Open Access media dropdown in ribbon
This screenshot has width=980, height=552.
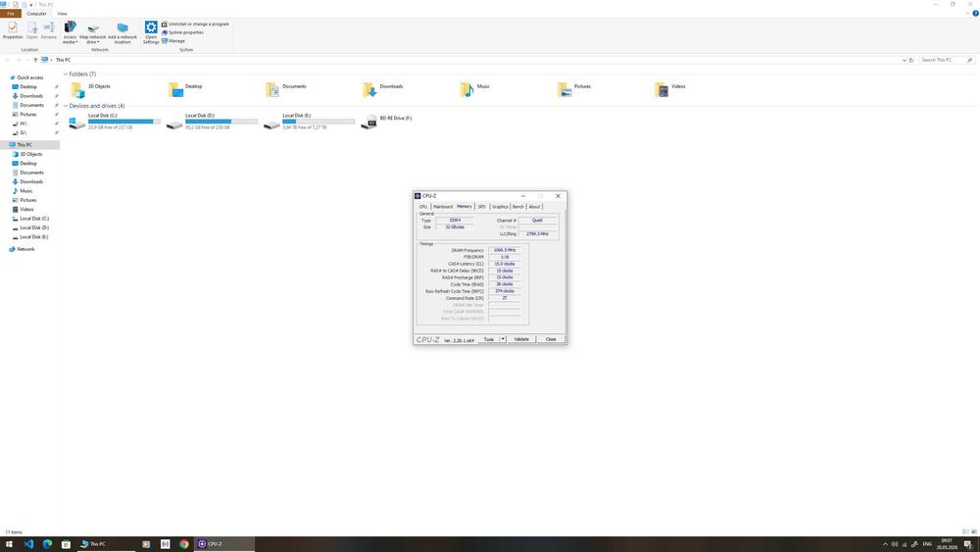coord(70,32)
